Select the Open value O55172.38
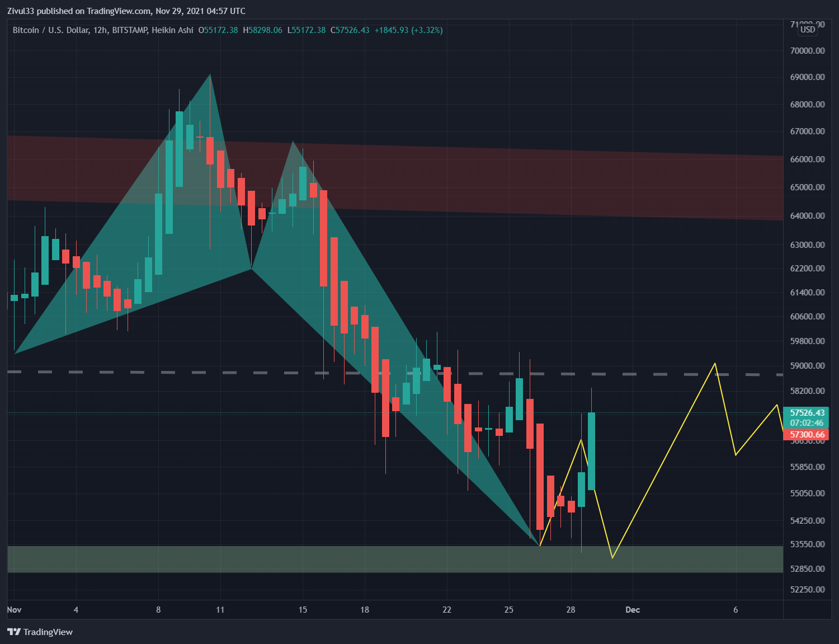Image resolution: width=839 pixels, height=644 pixels. pyautogui.click(x=218, y=30)
